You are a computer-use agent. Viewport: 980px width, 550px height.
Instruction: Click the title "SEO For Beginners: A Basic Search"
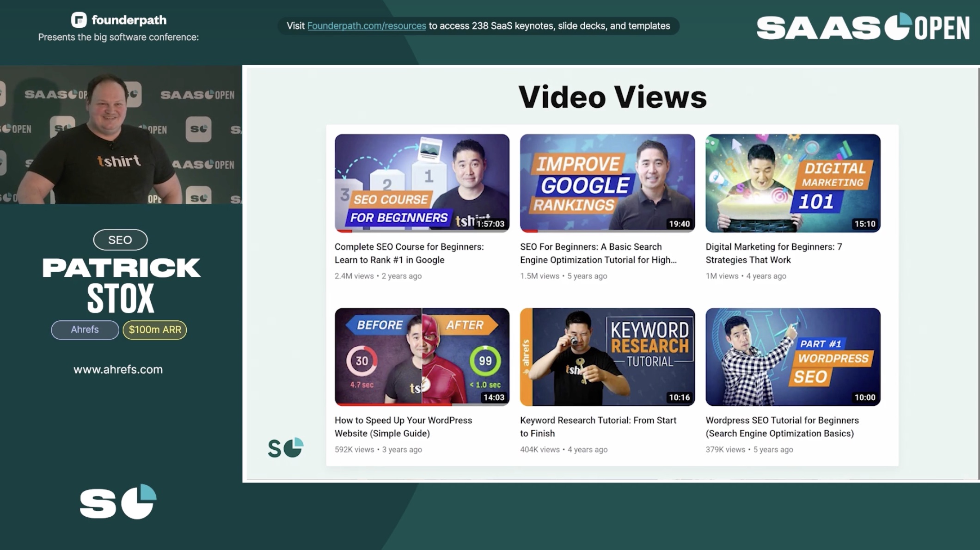point(598,253)
